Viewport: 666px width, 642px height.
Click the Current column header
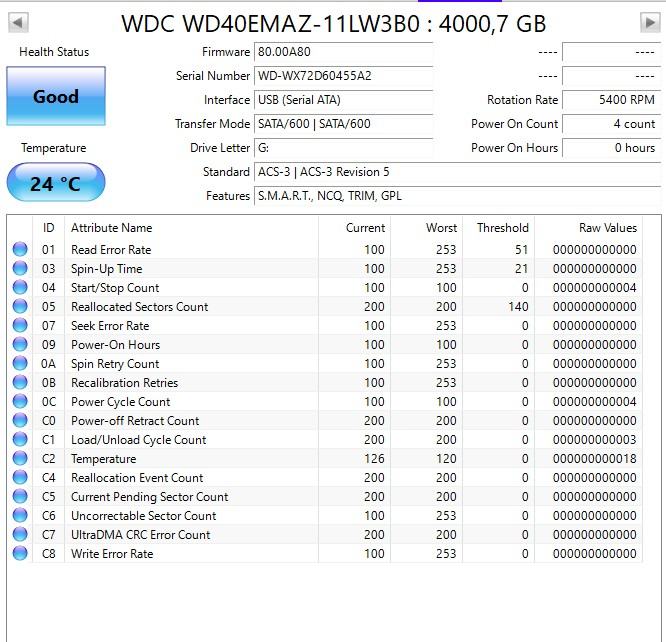354,228
